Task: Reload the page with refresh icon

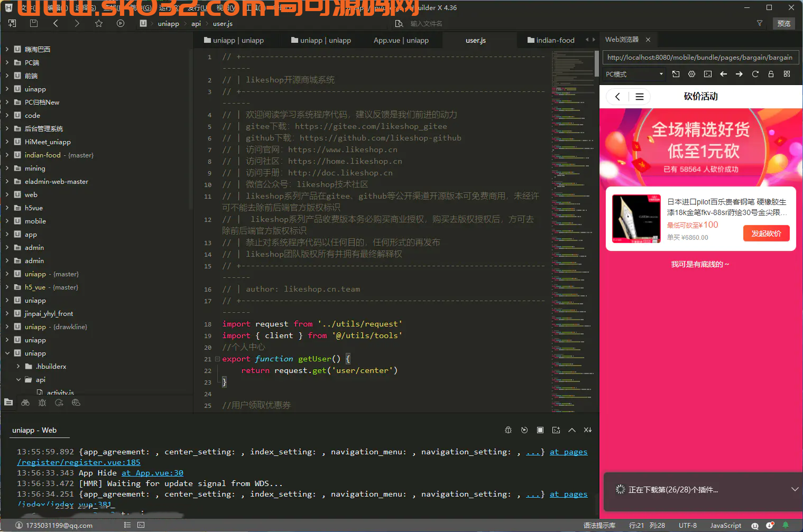Action: 755,74
